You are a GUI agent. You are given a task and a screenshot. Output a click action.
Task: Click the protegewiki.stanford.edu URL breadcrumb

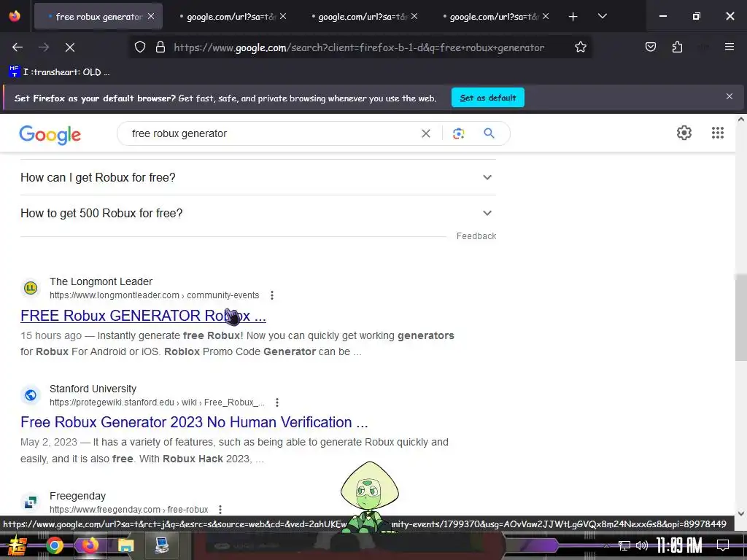158,402
